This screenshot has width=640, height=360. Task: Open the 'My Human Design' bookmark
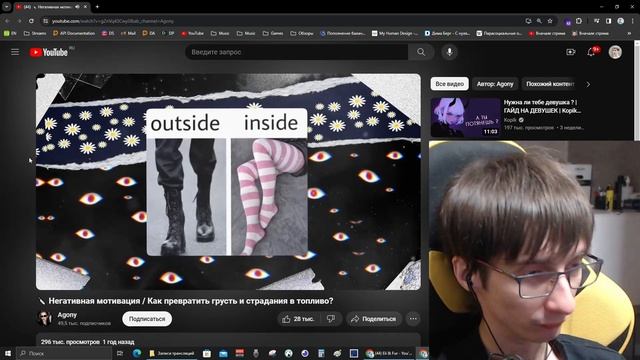(x=395, y=33)
